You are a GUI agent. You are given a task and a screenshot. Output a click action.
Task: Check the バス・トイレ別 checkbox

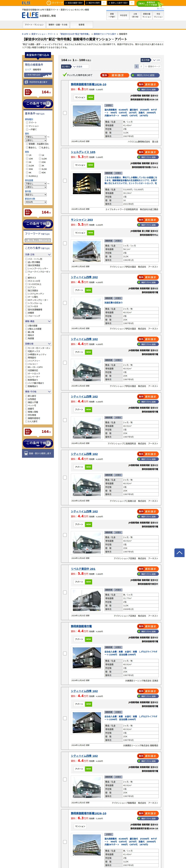(26, 259)
